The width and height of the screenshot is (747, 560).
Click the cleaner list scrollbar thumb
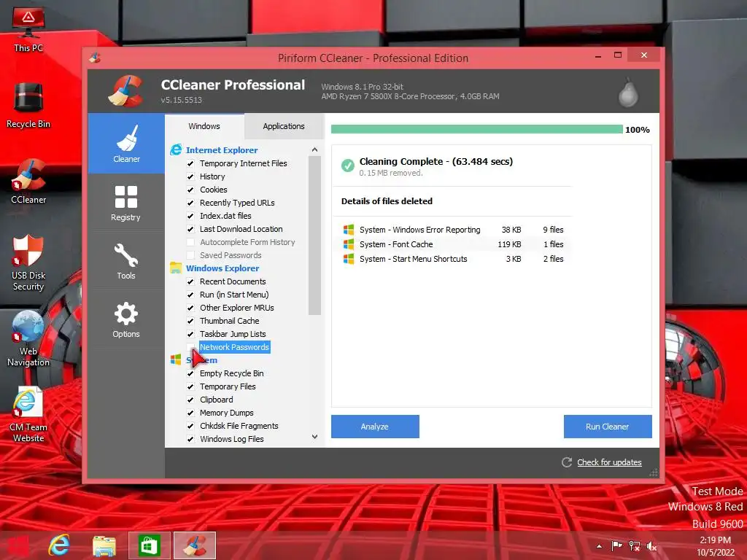coord(314,236)
